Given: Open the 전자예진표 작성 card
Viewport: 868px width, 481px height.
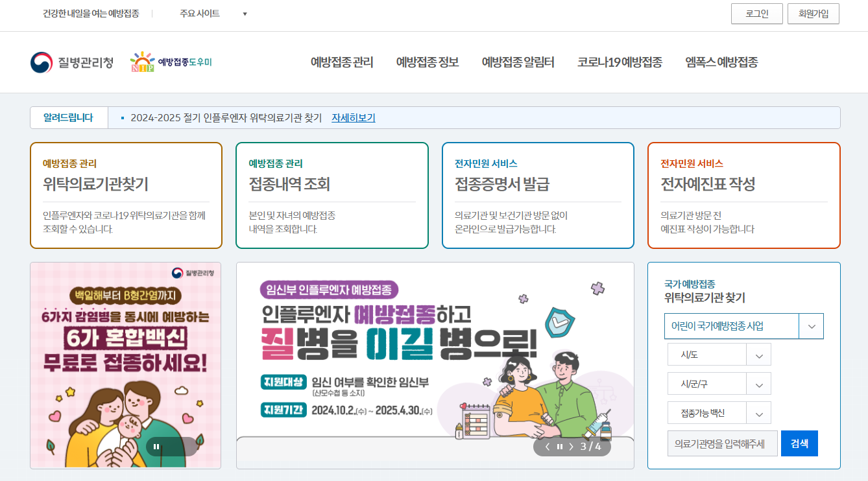Looking at the screenshot, I should click(744, 195).
